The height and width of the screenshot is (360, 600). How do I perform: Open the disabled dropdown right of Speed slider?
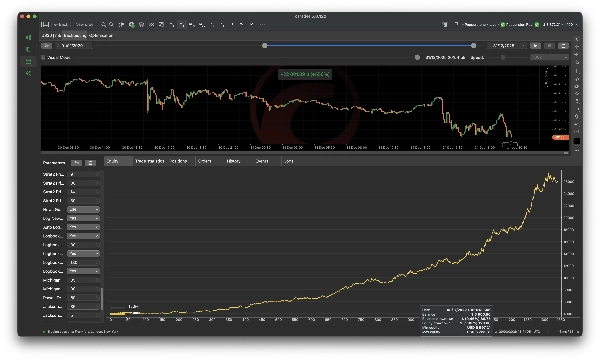point(549,57)
